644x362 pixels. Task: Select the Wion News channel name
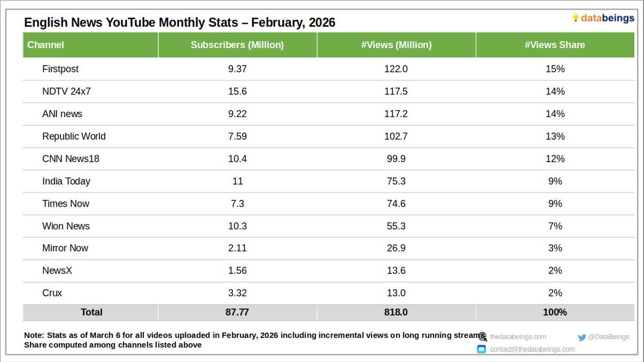coord(66,226)
